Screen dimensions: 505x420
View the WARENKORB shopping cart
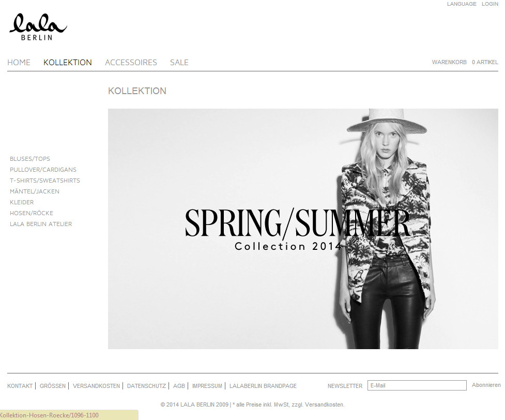[x=449, y=62]
